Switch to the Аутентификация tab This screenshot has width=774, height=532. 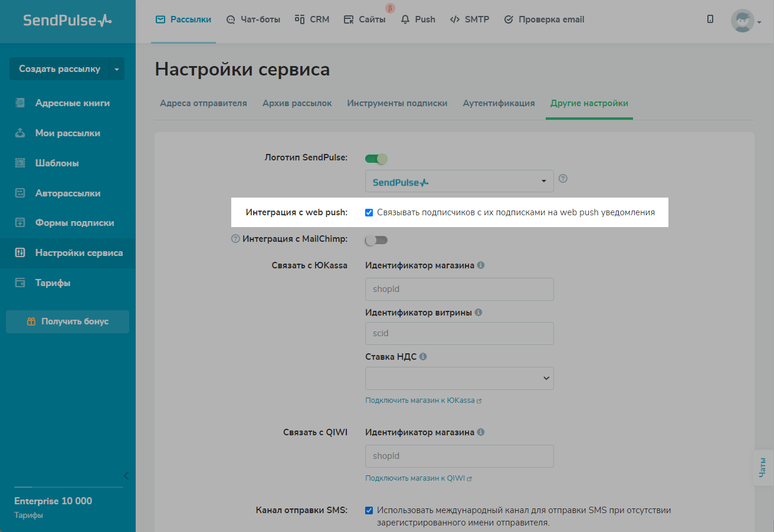(498, 103)
